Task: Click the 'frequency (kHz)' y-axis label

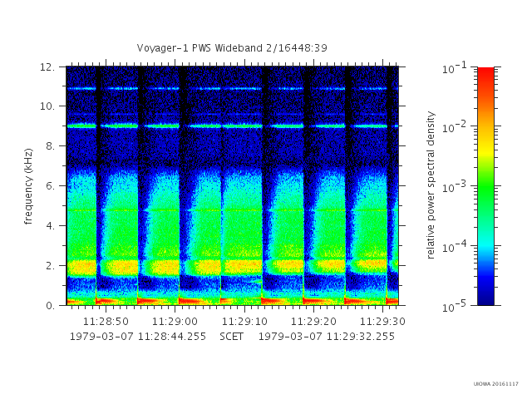Action: tap(29, 186)
